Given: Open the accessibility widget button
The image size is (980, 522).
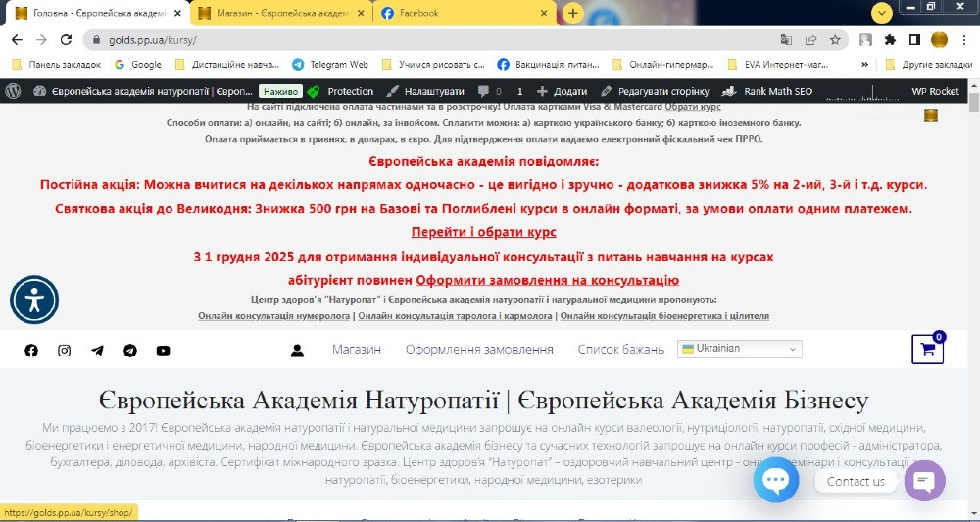Looking at the screenshot, I should tap(34, 300).
